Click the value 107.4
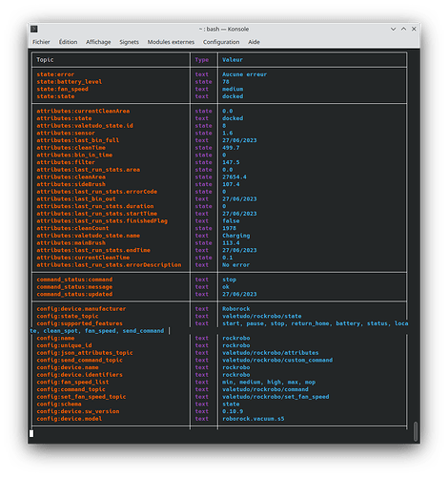The width and height of the screenshot is (448, 477). (231, 184)
